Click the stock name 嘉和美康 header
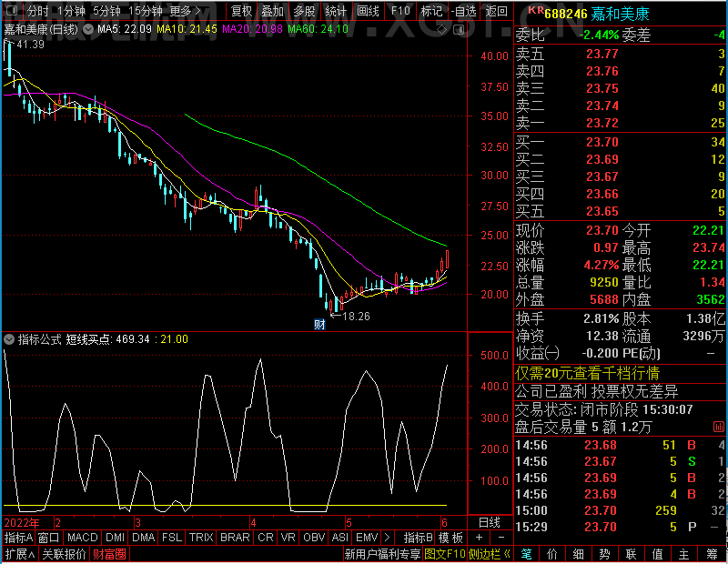Viewport: 728px width, 564px height. [x=620, y=14]
